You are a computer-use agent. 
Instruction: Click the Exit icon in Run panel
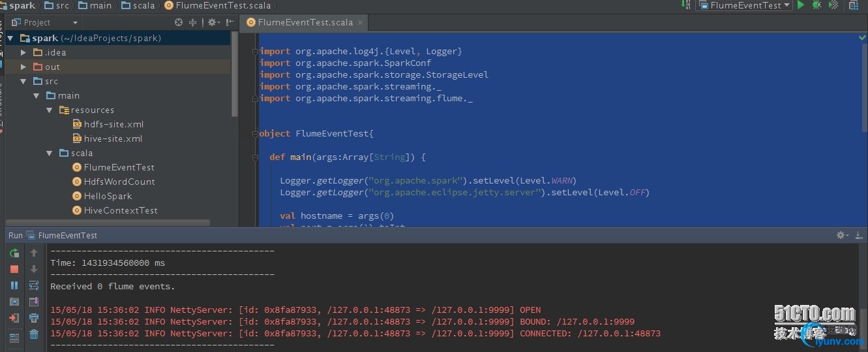(14, 318)
